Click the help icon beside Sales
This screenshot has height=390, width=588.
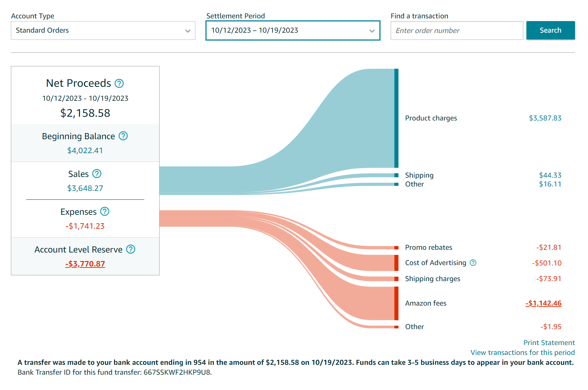pyautogui.click(x=97, y=174)
